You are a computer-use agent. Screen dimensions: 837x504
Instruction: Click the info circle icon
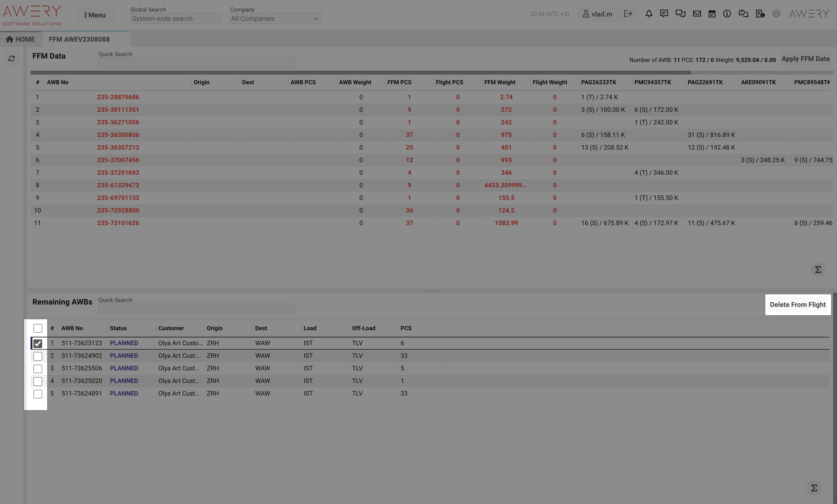tap(727, 14)
